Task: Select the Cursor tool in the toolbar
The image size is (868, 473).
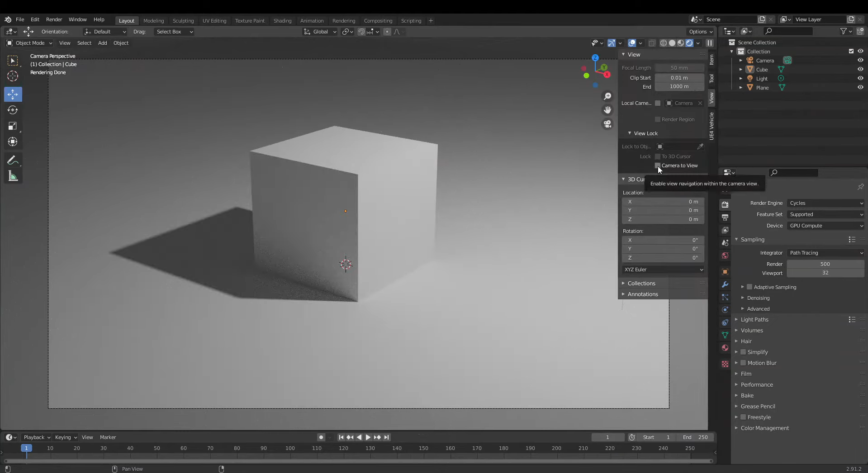Action: [13, 76]
